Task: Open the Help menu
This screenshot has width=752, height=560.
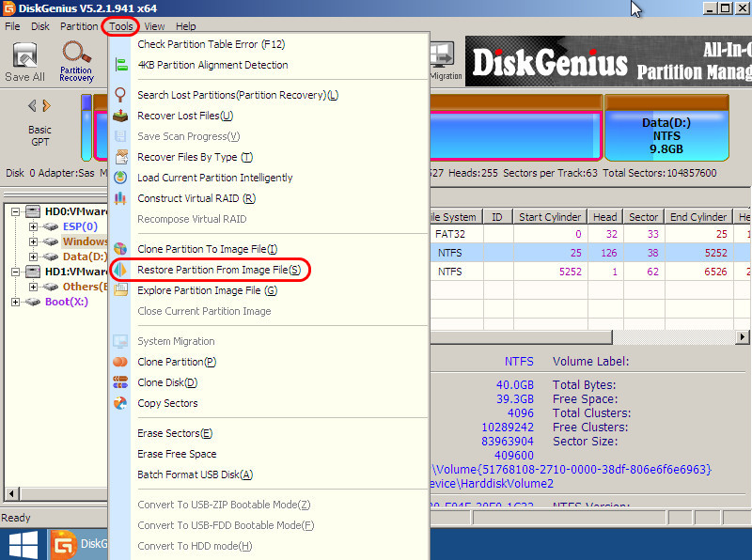Action: pyautogui.click(x=185, y=26)
